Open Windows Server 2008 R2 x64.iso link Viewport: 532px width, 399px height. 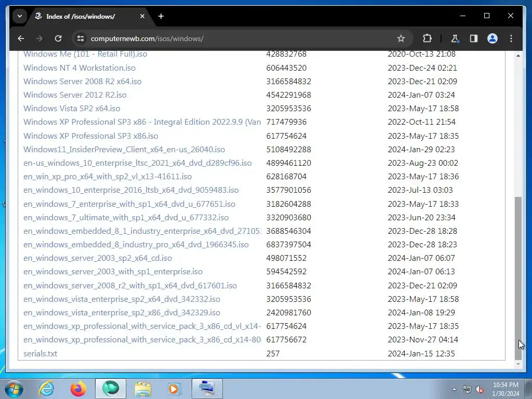pyautogui.click(x=83, y=82)
